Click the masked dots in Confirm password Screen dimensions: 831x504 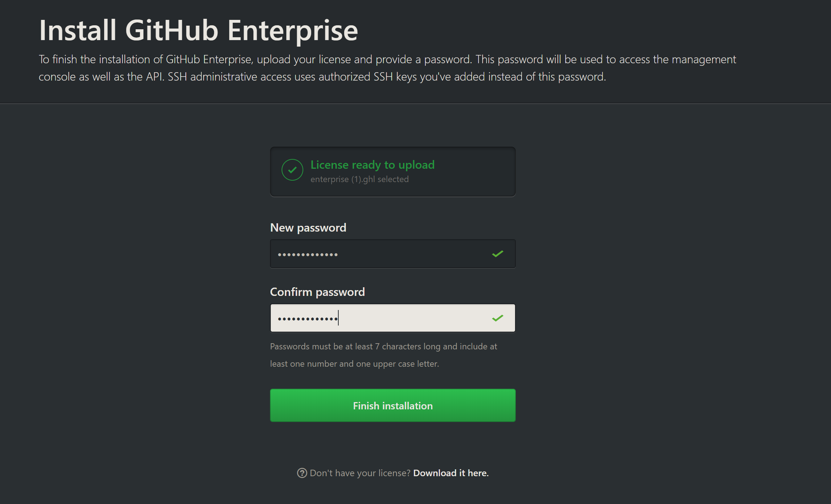click(308, 319)
